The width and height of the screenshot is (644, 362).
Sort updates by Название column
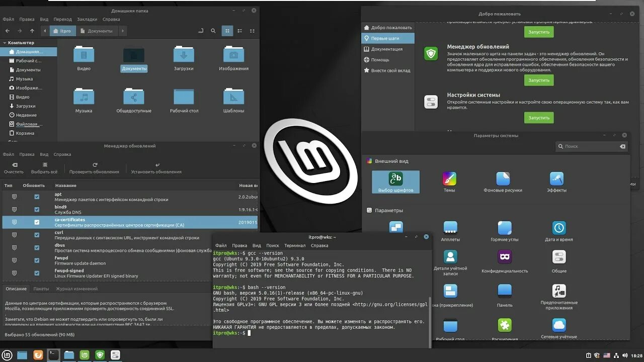point(66,186)
